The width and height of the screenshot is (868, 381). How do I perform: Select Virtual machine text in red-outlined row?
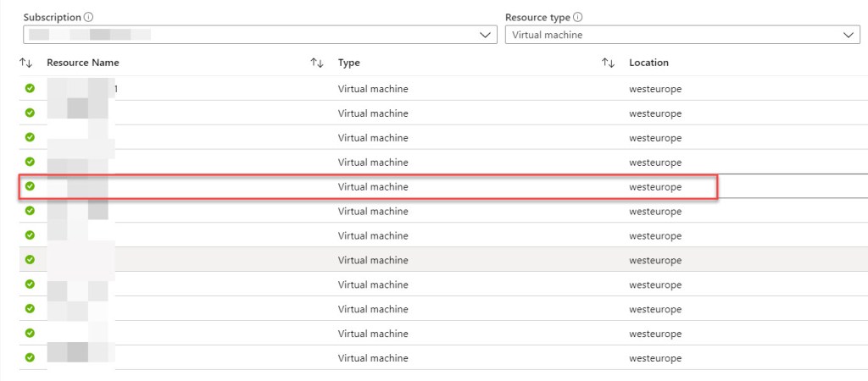click(373, 186)
